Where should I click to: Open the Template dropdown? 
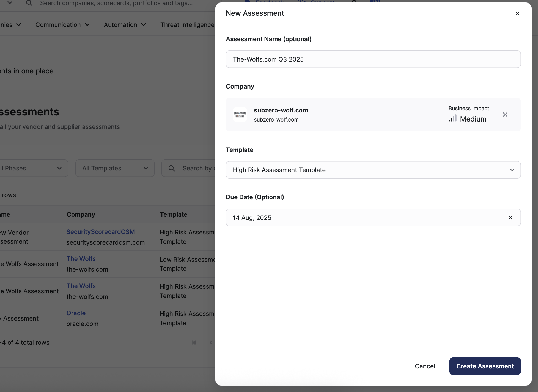pos(373,170)
